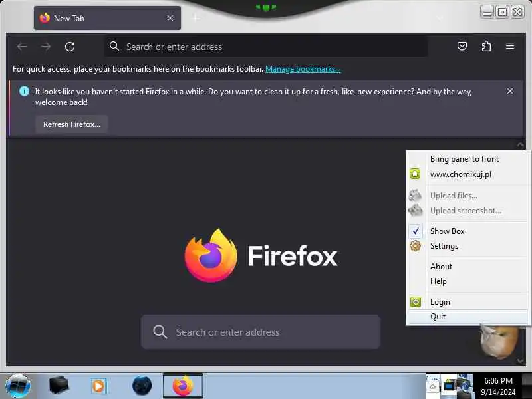Click the scrollbar down arrow
Viewport: 532px width, 399px height.
click(520, 361)
